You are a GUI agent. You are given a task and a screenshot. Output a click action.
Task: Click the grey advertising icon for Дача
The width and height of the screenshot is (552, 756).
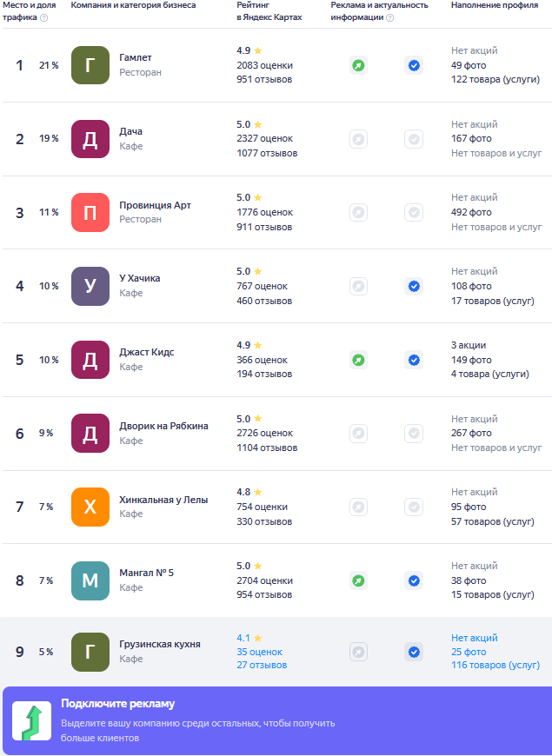point(358,139)
